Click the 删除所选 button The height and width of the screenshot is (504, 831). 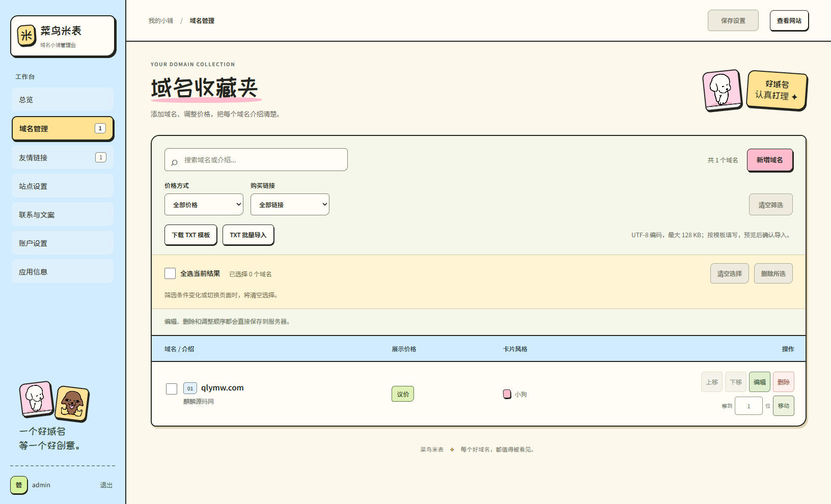773,273
